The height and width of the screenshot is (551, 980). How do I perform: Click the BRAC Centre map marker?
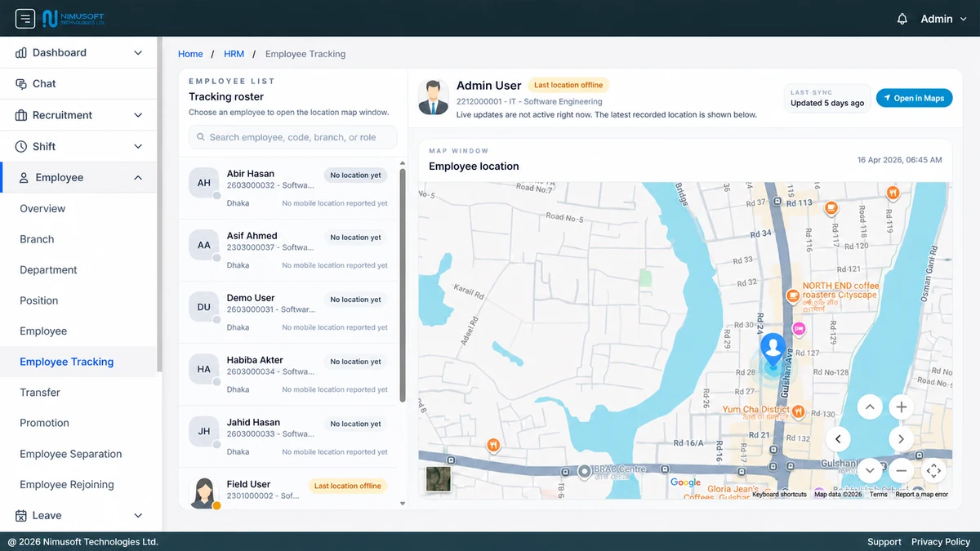click(584, 471)
